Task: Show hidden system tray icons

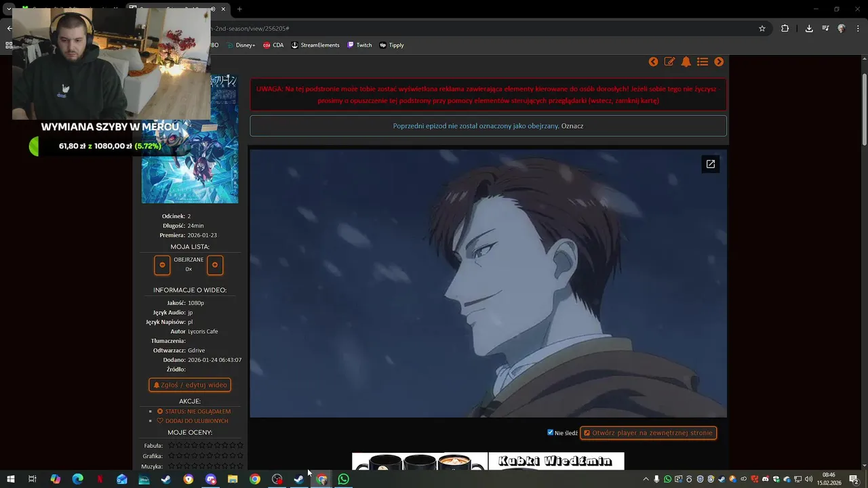Action: 646,479
